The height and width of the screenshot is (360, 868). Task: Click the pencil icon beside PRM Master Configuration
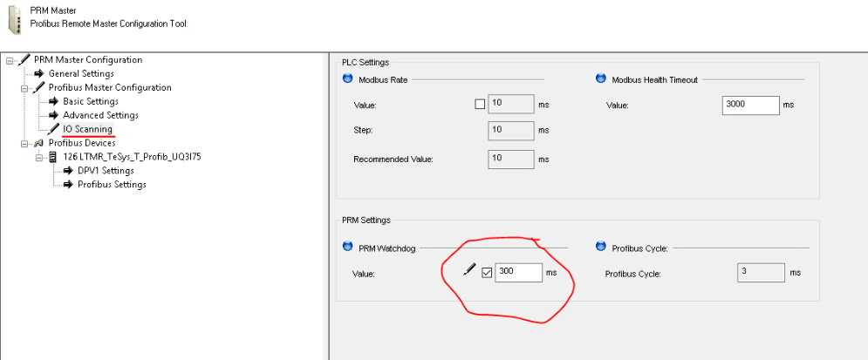pyautogui.click(x=24, y=60)
